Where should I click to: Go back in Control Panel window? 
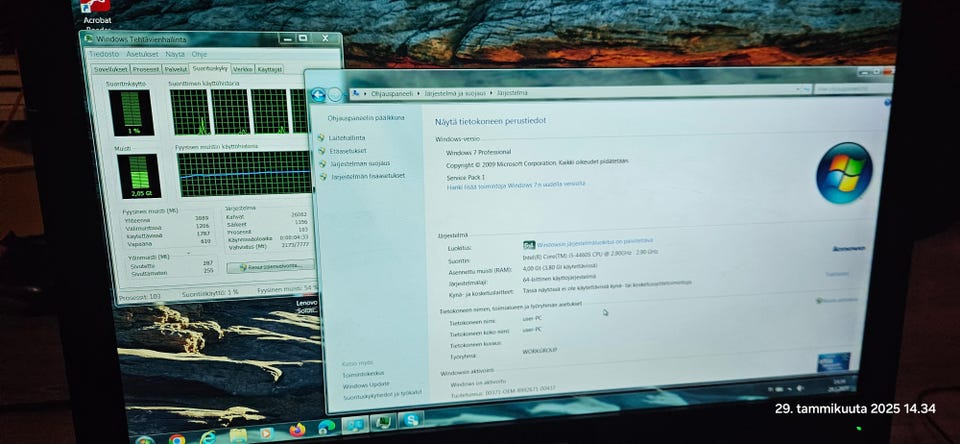[318, 94]
